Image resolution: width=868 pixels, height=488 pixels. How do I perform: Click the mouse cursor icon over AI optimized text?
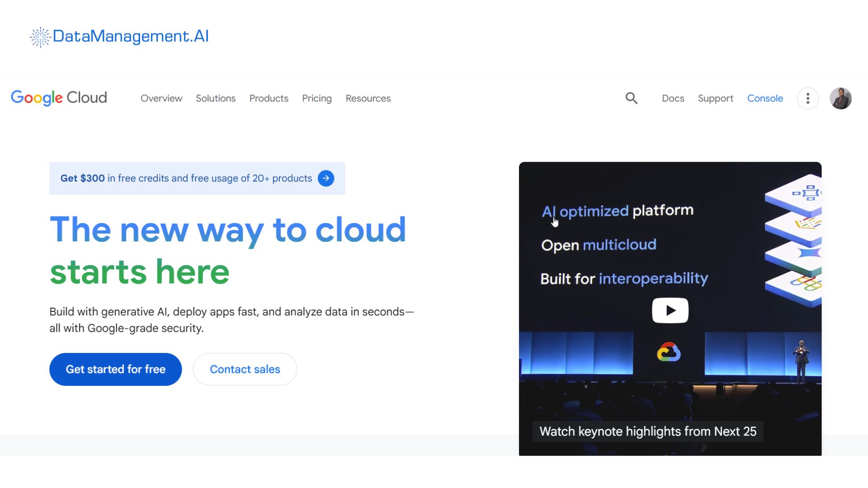555,222
